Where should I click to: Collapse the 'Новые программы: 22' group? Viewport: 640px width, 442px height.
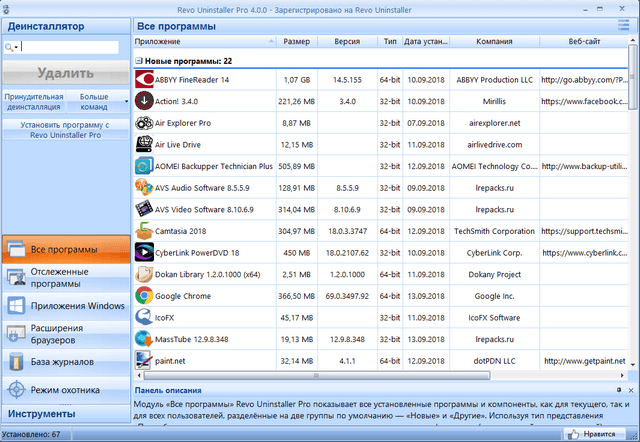tap(137, 61)
